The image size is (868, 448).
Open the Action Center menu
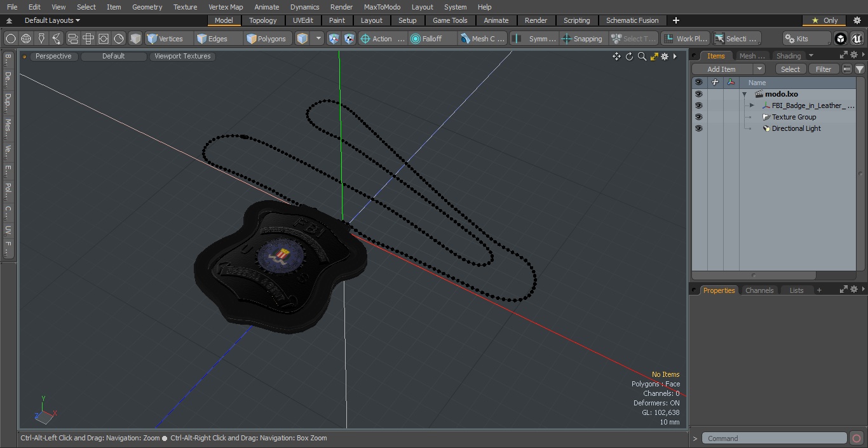point(383,39)
